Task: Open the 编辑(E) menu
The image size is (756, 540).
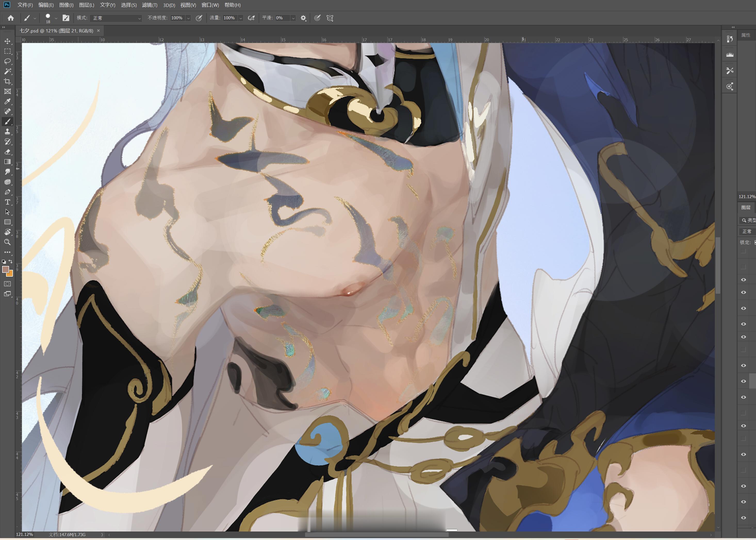Action: [x=46, y=5]
